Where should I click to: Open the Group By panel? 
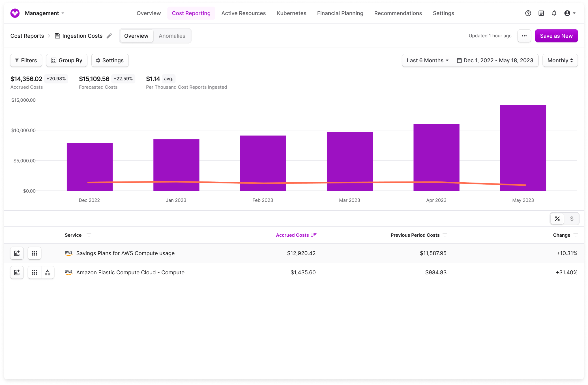tap(66, 60)
